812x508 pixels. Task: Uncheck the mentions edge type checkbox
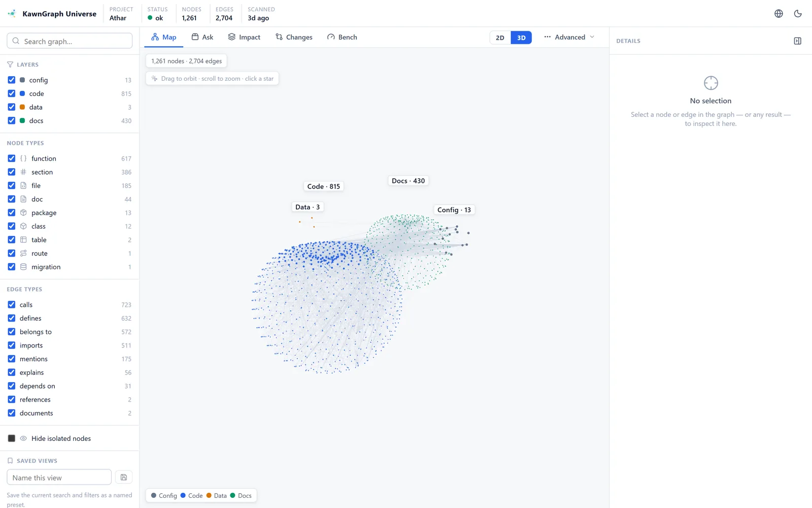[12, 359]
